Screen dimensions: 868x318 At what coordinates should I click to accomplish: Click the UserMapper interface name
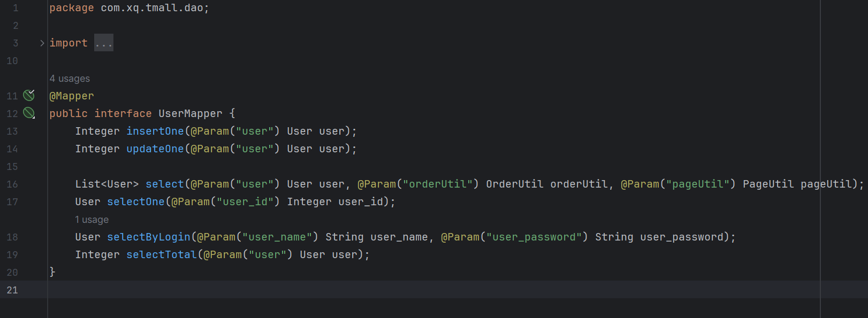tap(190, 114)
